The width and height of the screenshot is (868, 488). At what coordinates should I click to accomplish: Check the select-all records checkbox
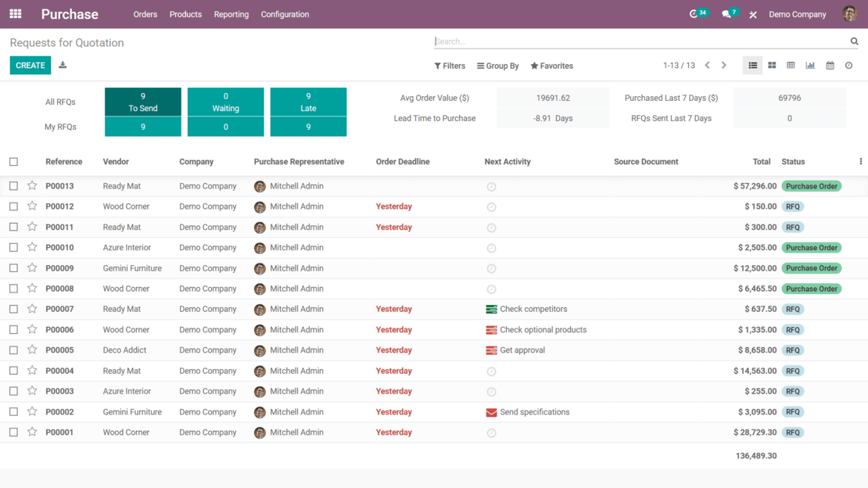13,161
